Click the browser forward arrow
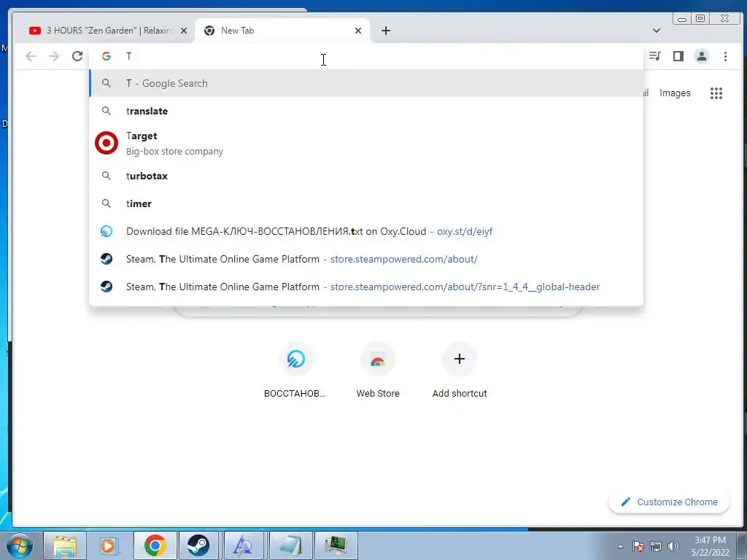This screenshot has width=747, height=560. (x=54, y=56)
